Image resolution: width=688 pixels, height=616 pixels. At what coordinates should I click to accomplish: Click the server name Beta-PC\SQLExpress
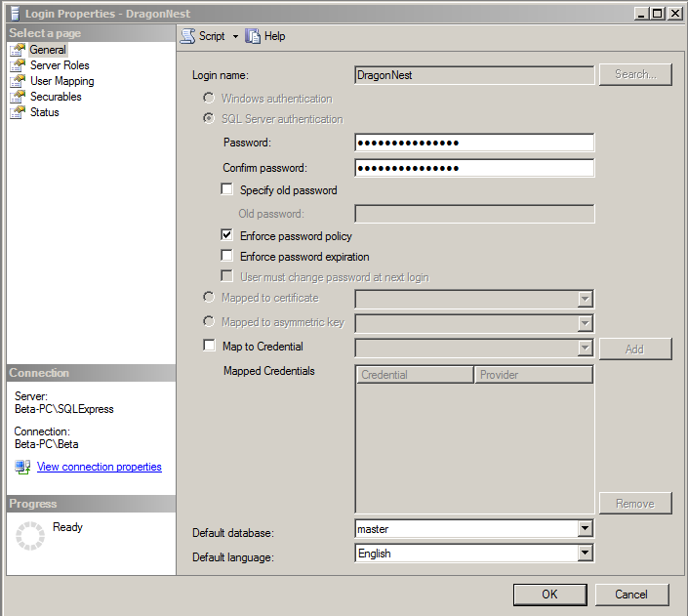[x=64, y=409]
